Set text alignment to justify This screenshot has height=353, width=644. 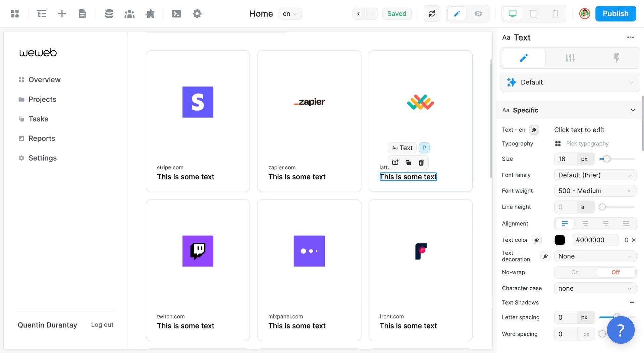coord(626,224)
